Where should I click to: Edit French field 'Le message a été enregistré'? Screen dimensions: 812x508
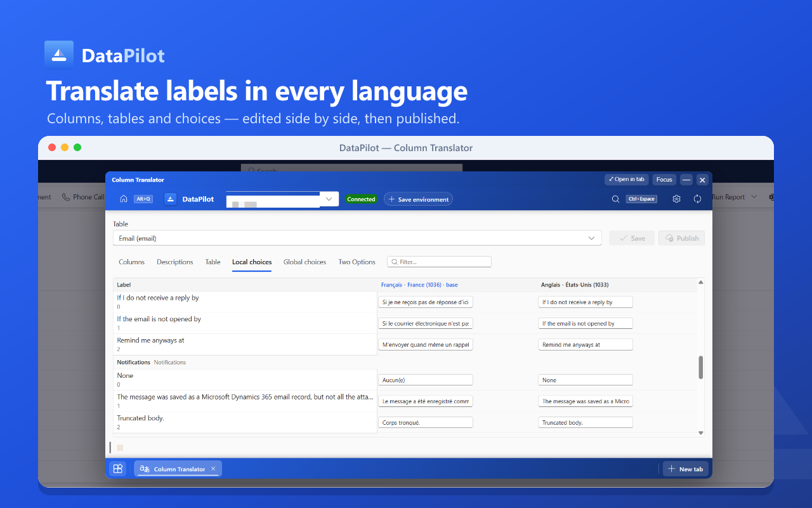tap(426, 401)
